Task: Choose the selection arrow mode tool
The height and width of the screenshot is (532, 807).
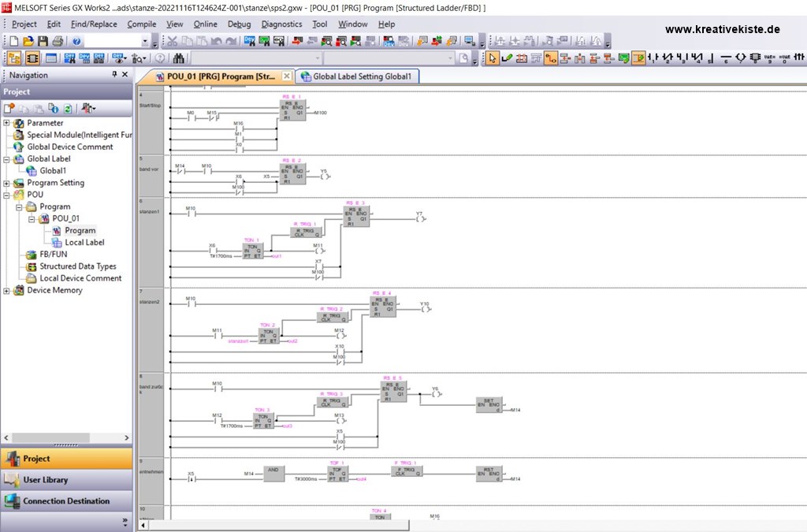Action: coord(492,58)
